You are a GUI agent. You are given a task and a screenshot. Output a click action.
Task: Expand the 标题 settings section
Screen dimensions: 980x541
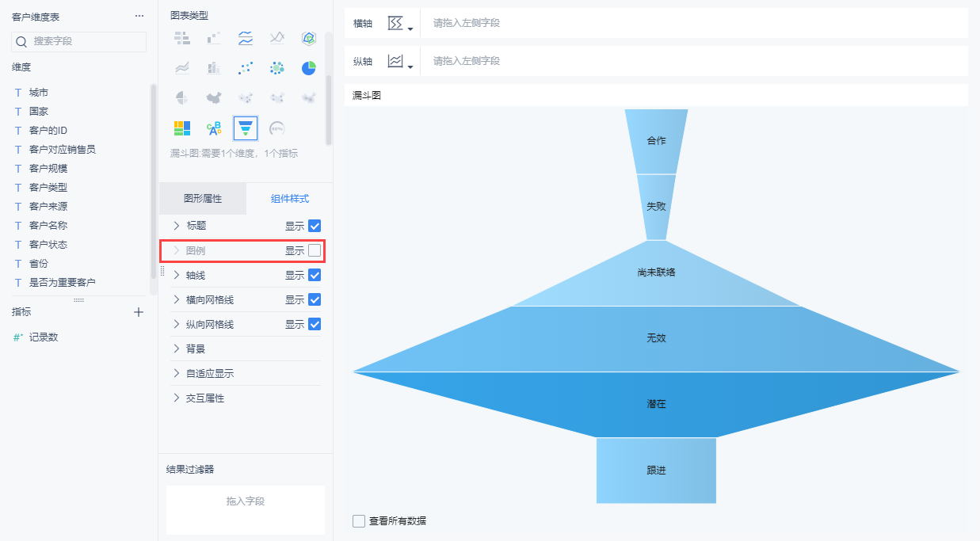(x=177, y=226)
